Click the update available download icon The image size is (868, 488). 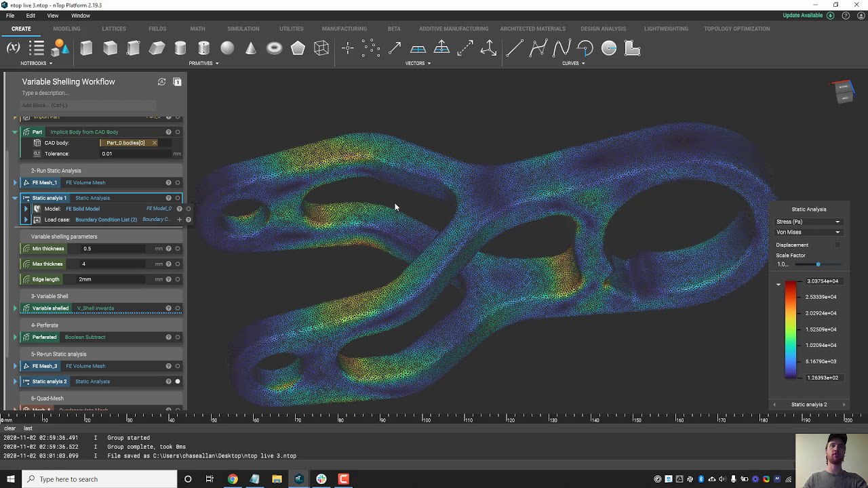coord(830,15)
